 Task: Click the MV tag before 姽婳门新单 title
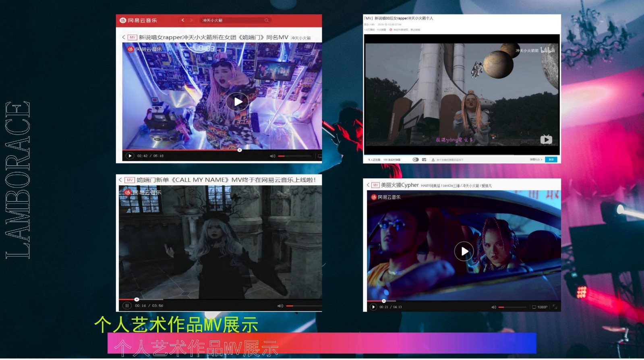click(129, 180)
